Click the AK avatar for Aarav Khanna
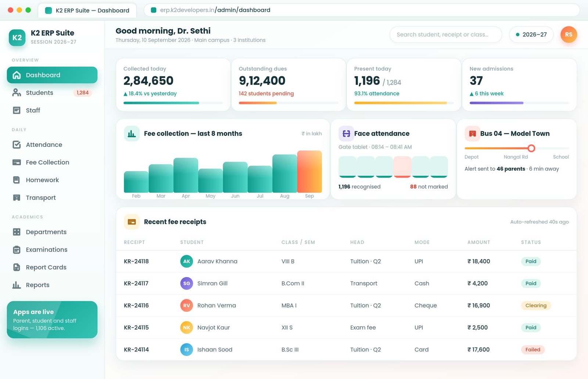Screen dimensions: 588x379 [187, 261]
